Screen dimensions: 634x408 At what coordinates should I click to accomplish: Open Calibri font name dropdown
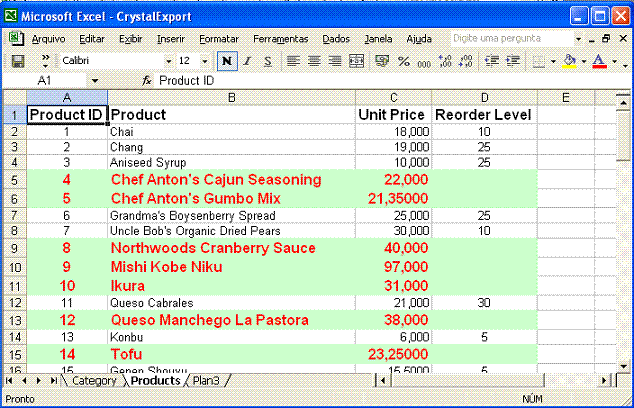[168, 61]
